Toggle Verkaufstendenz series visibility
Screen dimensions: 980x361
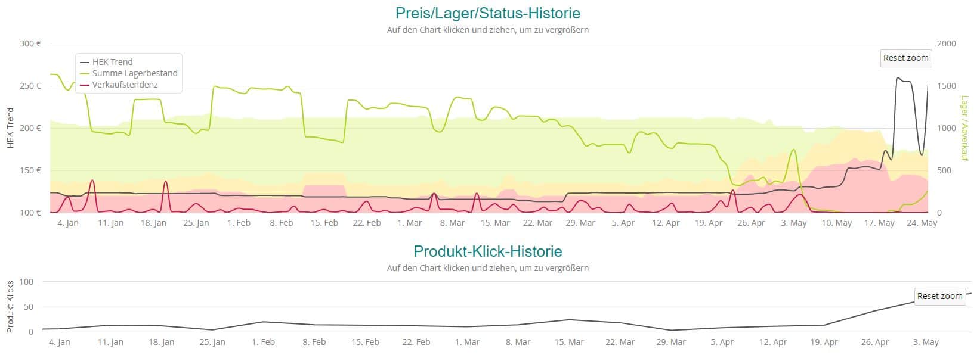click(125, 85)
